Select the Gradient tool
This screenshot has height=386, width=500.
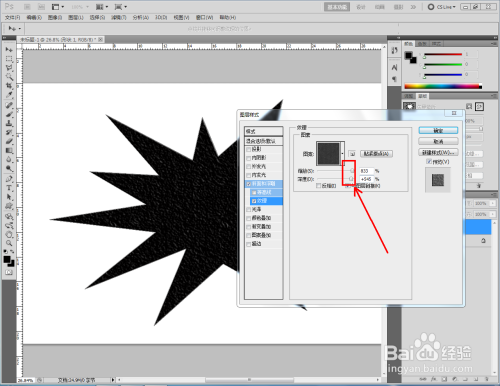click(x=9, y=151)
